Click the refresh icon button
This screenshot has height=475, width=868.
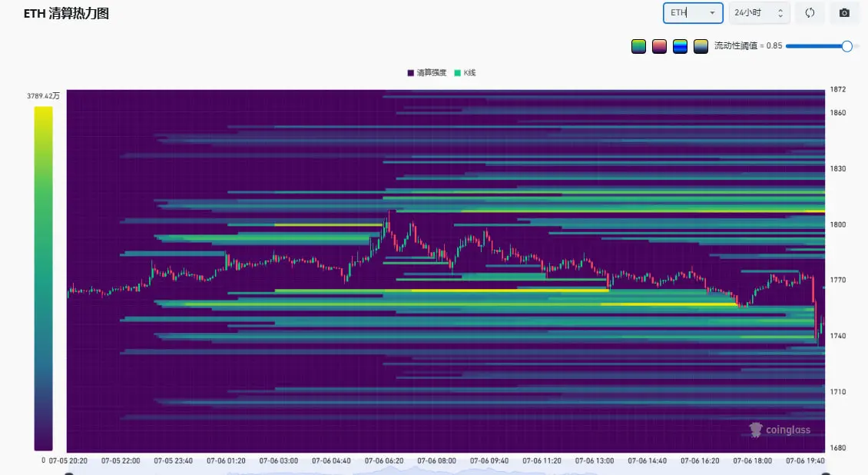(x=810, y=13)
